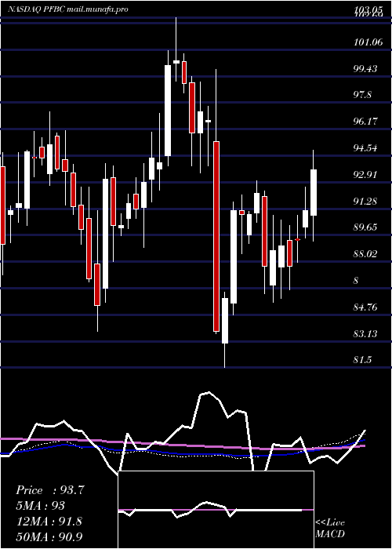Screen dimensions: 392x549
Task: Click the tall white candlestick peaking near 99.43
Action: (x=168, y=111)
